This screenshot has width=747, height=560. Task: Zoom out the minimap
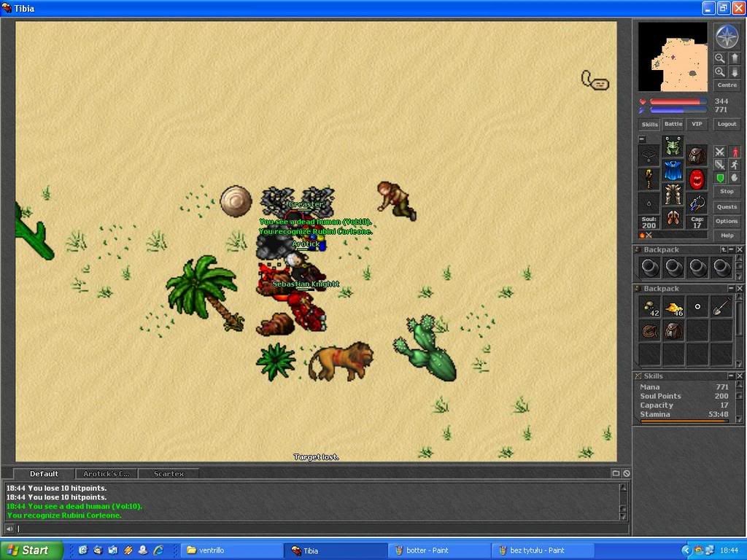pyautogui.click(x=719, y=58)
